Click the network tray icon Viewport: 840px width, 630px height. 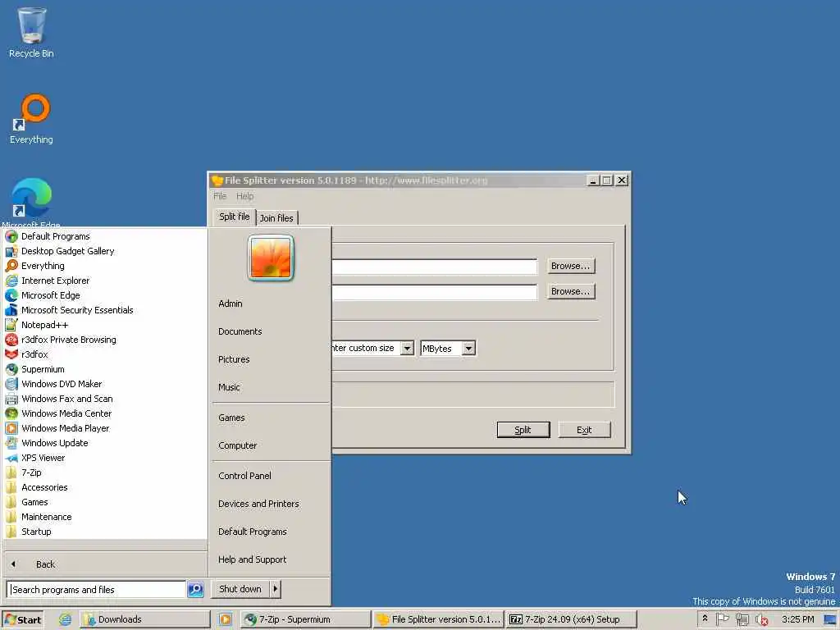(742, 619)
